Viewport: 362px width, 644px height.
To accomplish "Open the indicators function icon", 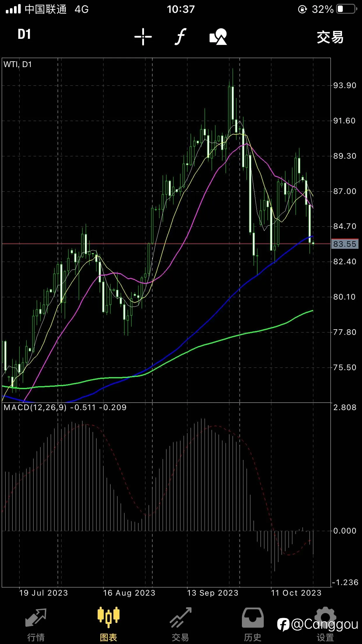I will [181, 37].
